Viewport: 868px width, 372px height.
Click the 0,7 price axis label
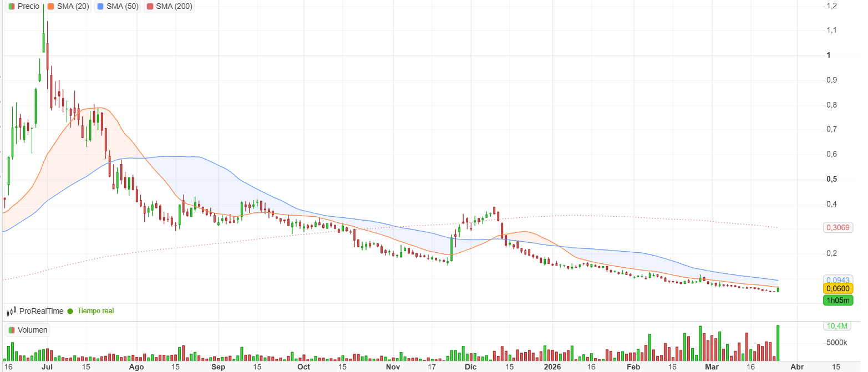pos(831,129)
